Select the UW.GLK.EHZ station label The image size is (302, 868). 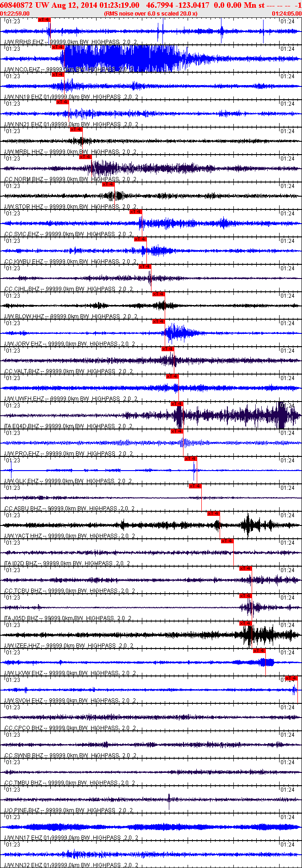(69, 481)
